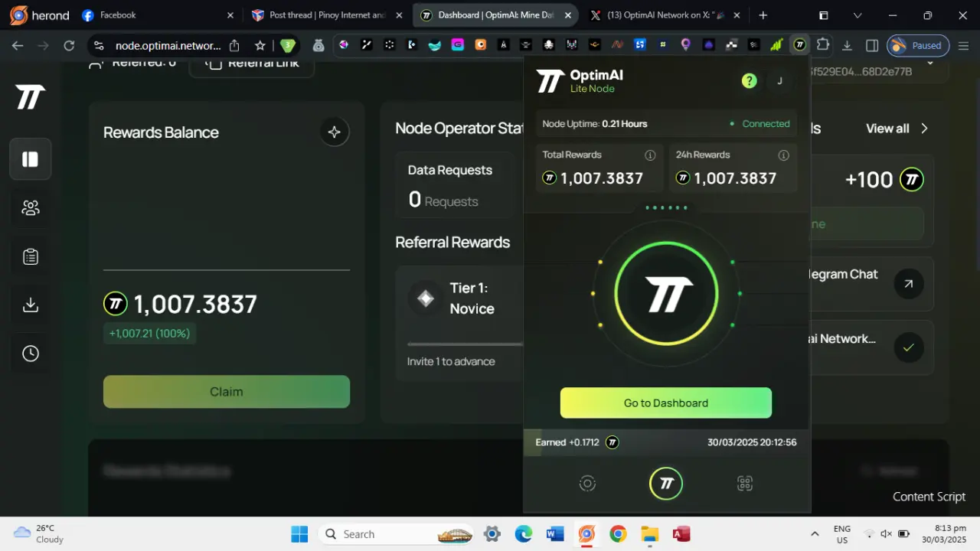Viewport: 980px width, 551px height.
Task: Open the Windows Start menu
Action: (299, 533)
